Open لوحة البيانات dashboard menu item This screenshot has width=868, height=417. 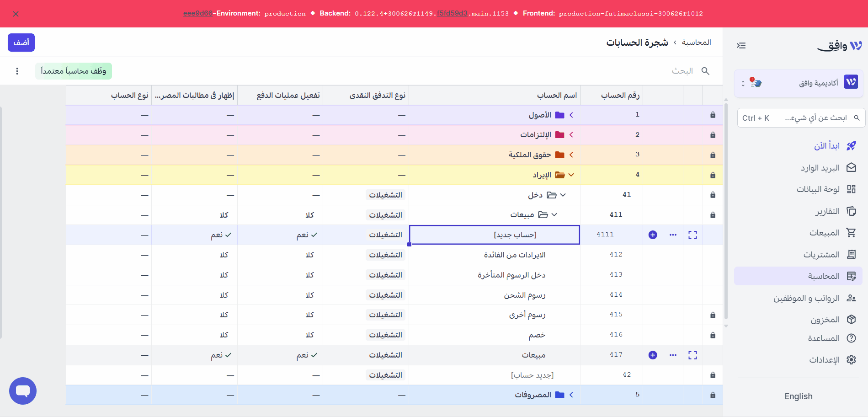click(818, 189)
